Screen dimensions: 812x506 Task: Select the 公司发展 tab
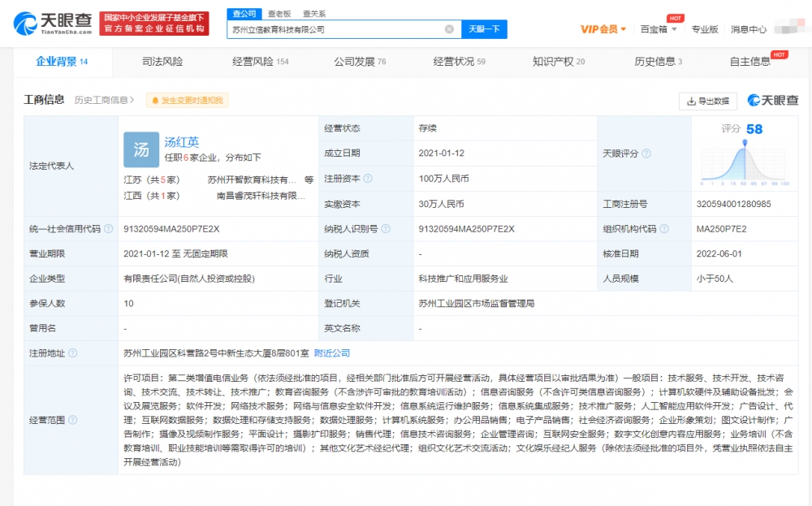tap(360, 62)
